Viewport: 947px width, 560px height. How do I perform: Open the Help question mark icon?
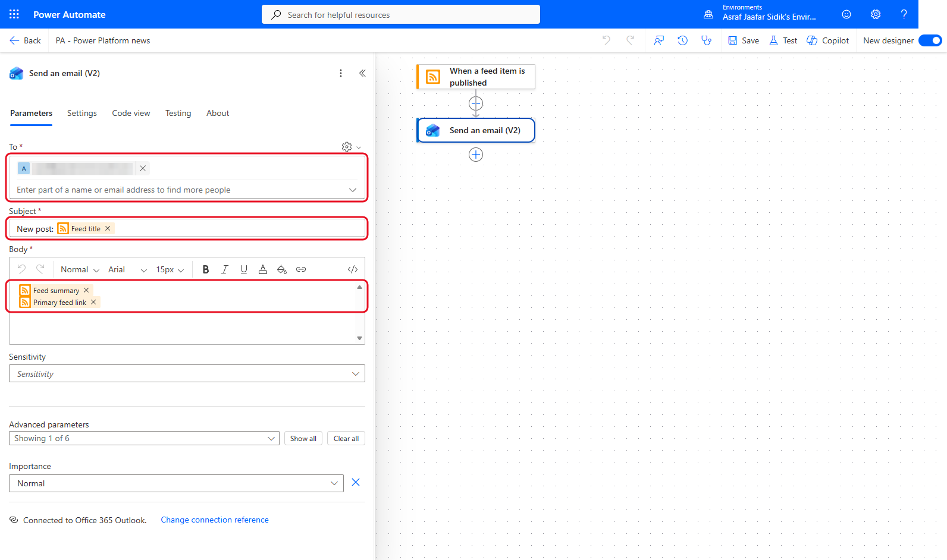point(904,14)
